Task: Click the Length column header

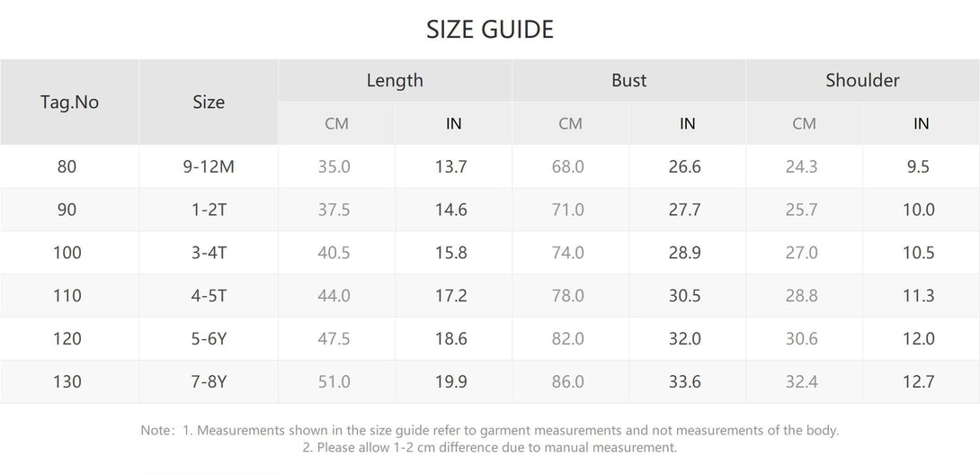Action: 395,80
